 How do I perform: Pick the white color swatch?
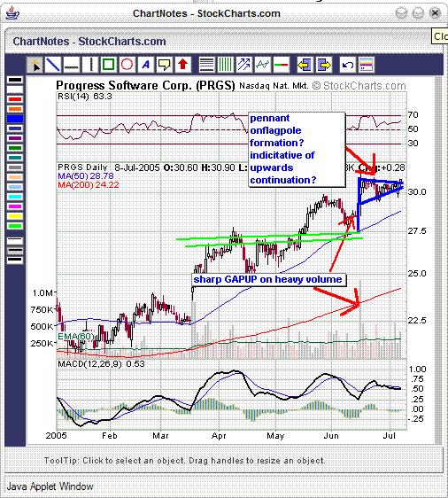point(15,89)
